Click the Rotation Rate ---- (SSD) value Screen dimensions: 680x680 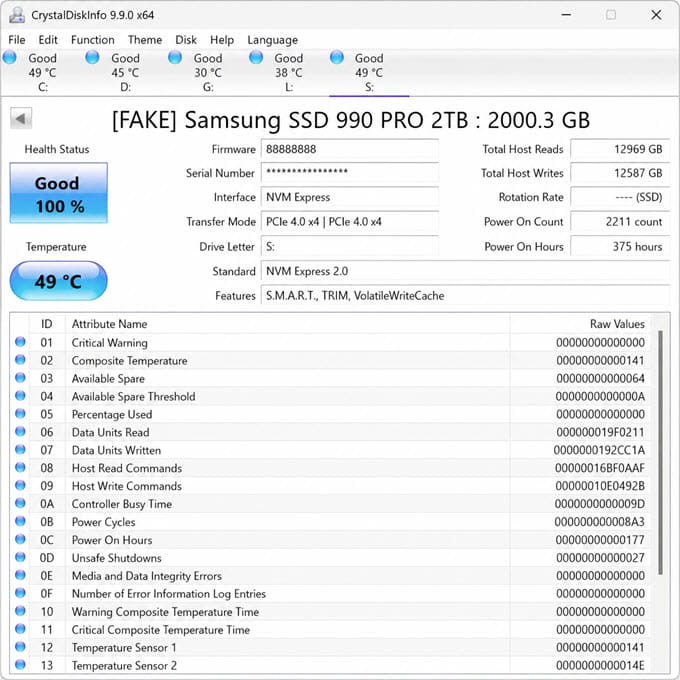[x=620, y=197]
